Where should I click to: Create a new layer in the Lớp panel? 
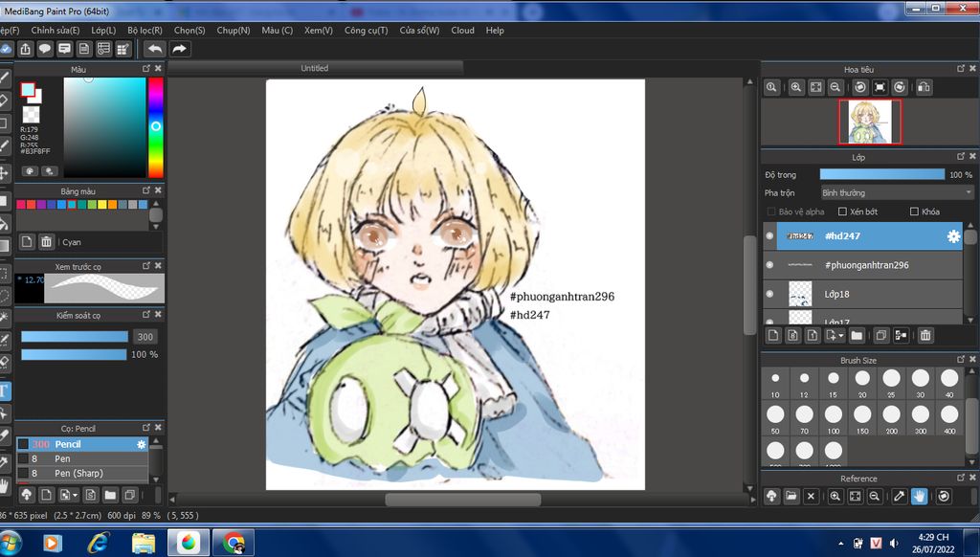click(773, 336)
